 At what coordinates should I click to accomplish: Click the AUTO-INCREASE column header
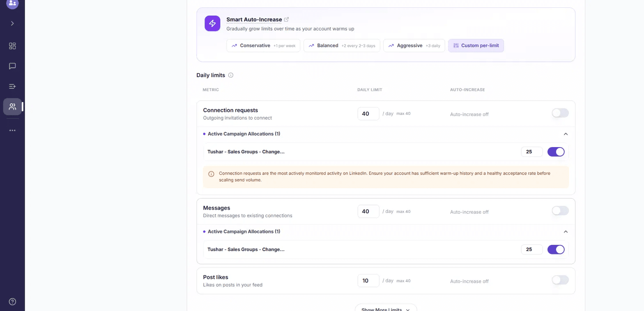467,90
